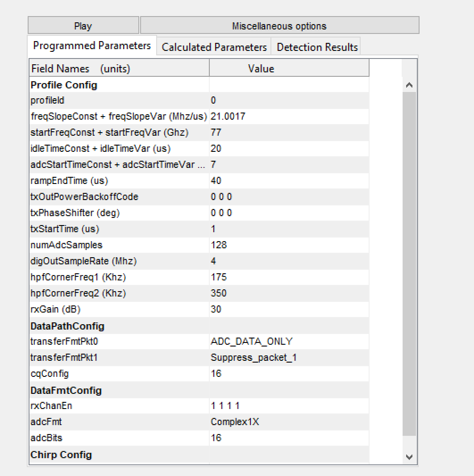
Task: Click the ADC_DATA_ONLY value cell
Action: click(252, 342)
